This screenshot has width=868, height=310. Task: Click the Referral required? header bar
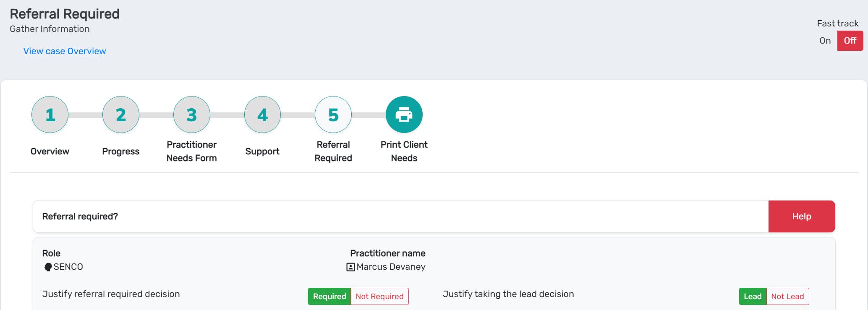[x=81, y=216]
